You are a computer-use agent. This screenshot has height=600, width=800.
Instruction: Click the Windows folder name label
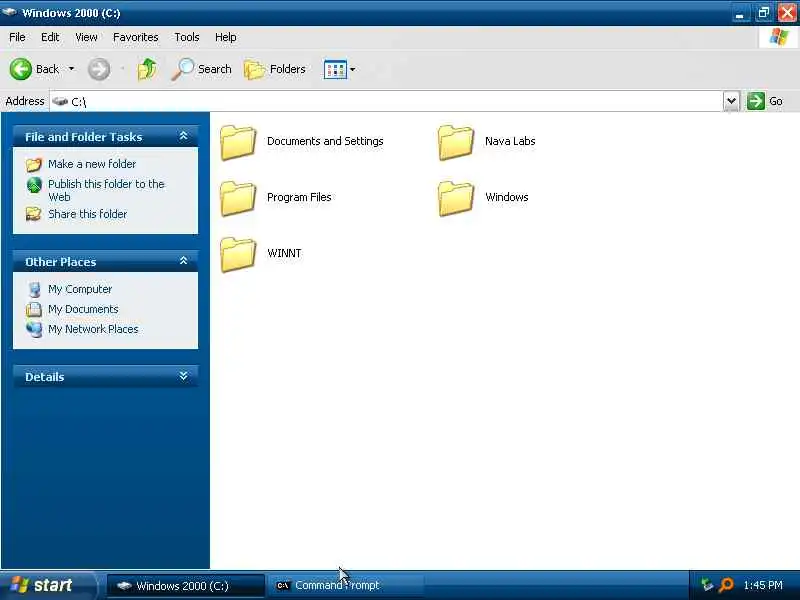coord(507,197)
